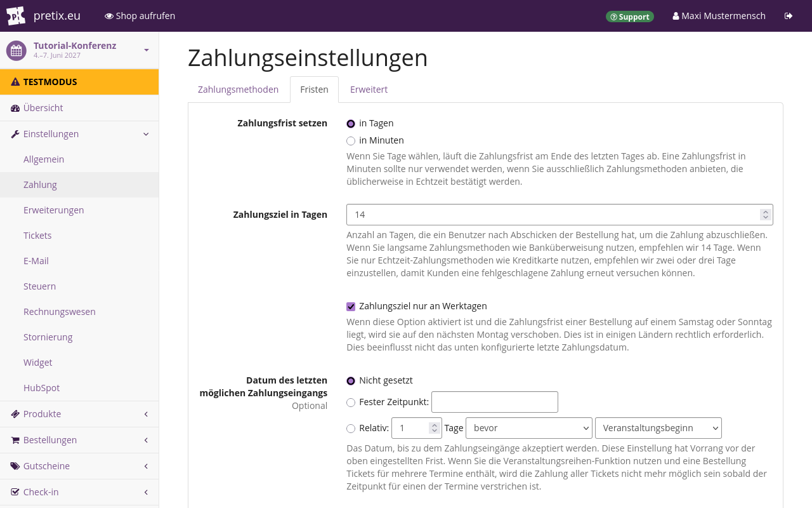
Task: Click the wrench icon next to Einstellungen
Action: pyautogui.click(x=15, y=134)
